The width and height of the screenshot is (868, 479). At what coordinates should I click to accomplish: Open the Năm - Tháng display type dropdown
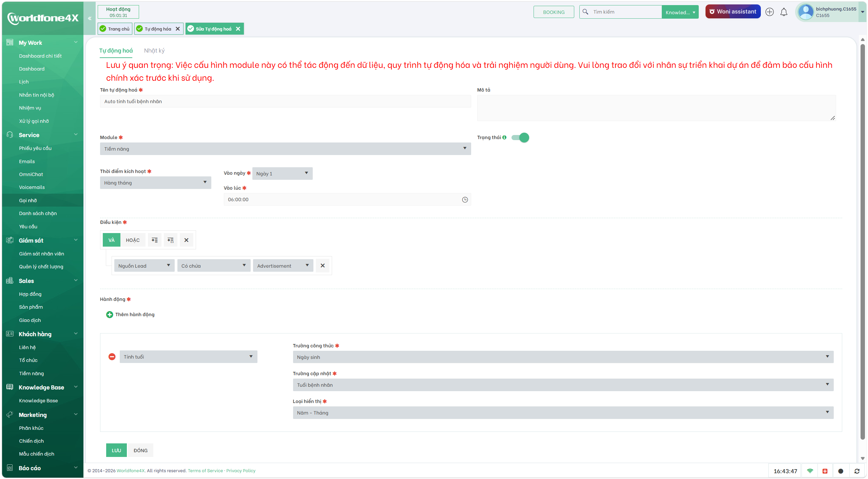(563, 413)
